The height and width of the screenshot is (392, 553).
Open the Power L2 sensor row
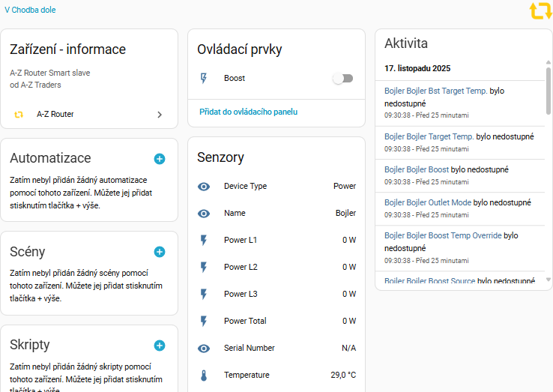pos(276,268)
